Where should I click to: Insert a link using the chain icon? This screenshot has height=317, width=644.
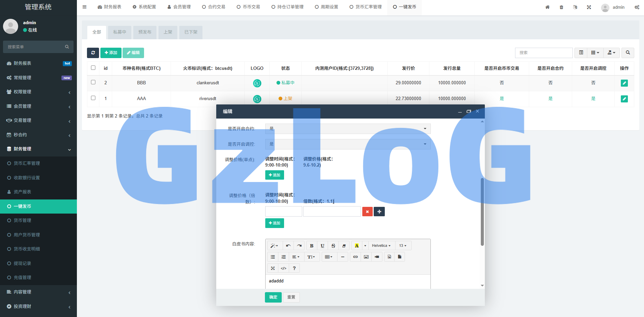tap(355, 257)
